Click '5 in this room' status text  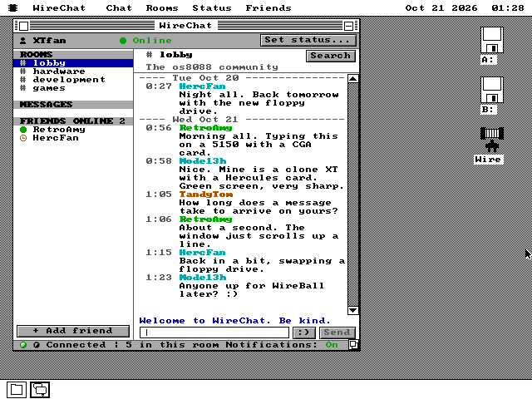tap(172, 345)
